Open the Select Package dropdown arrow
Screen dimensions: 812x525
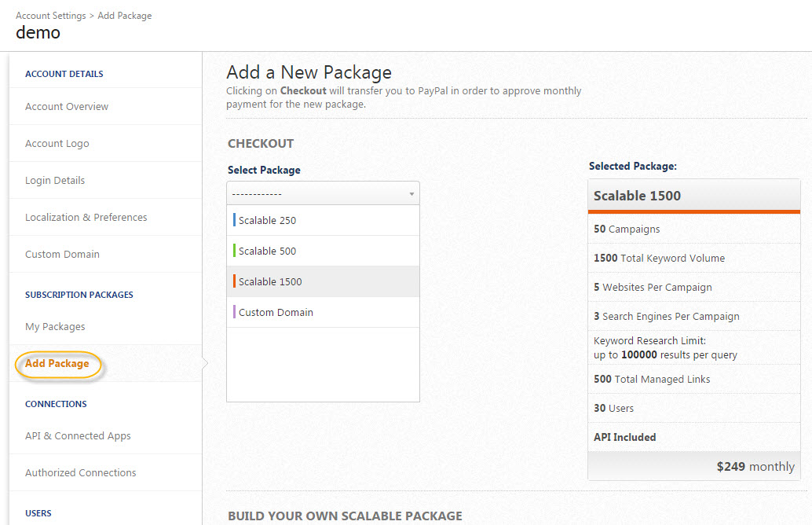(x=411, y=193)
